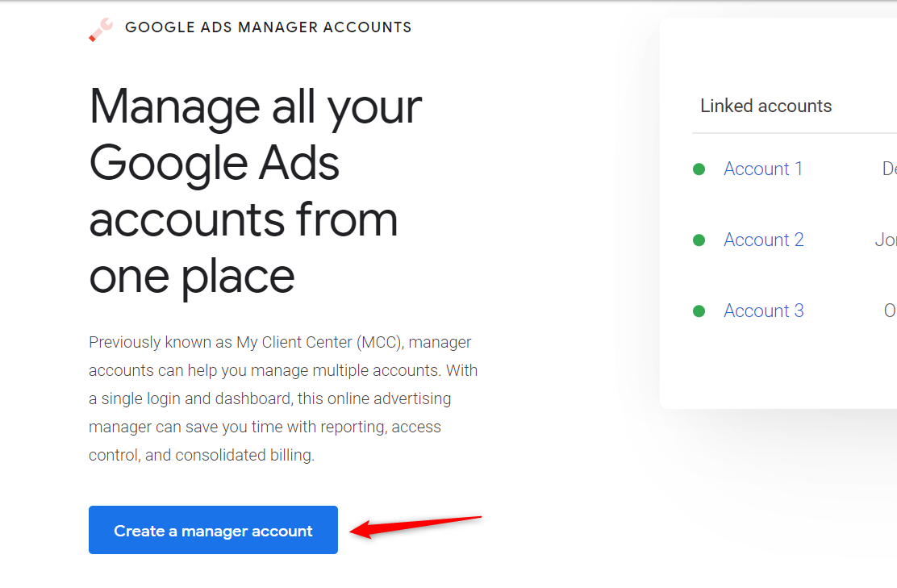
Task: Click the 'one place' headline words
Action: (x=192, y=277)
